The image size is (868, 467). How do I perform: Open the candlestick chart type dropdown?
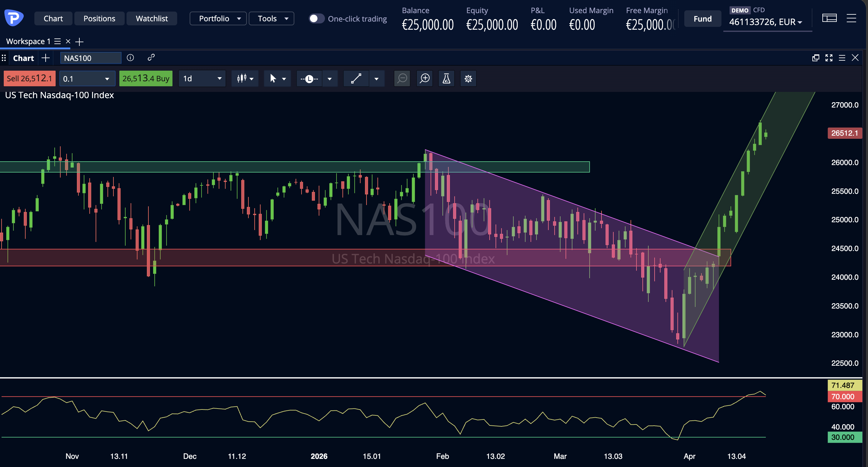point(245,78)
